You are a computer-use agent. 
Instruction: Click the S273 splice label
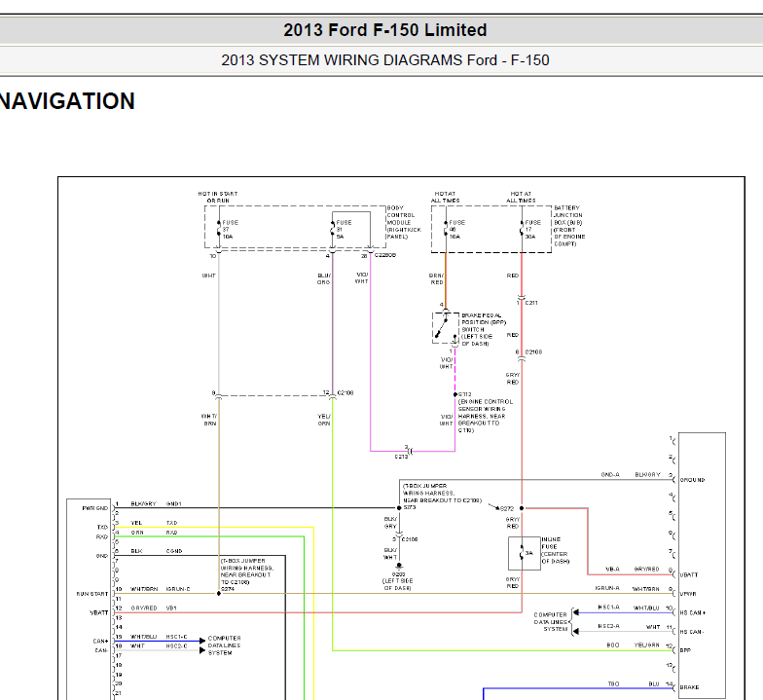(x=409, y=507)
